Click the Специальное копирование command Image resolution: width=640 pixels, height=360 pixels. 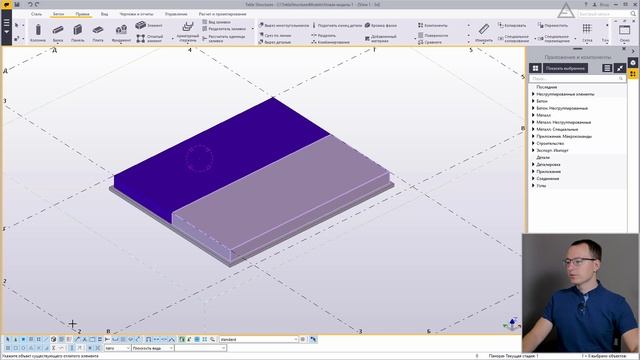click(x=512, y=39)
